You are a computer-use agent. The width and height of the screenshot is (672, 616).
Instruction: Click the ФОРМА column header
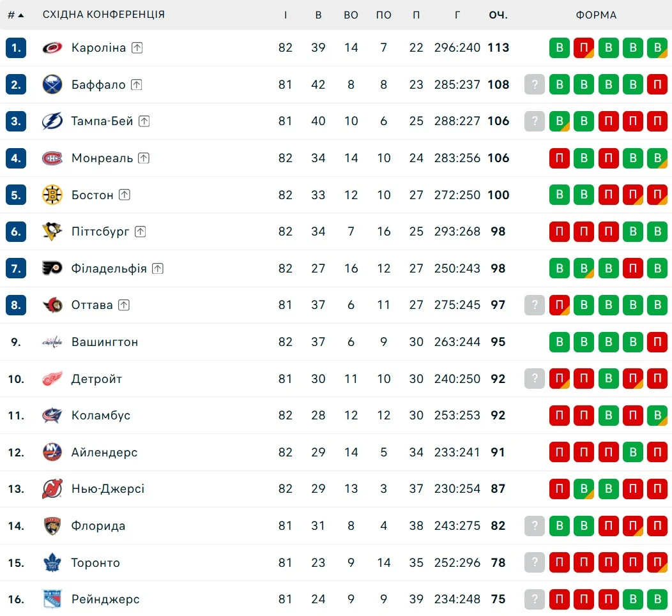pyautogui.click(x=596, y=15)
